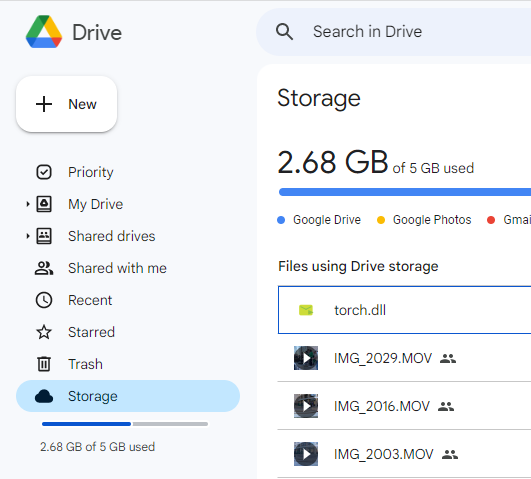Select the IMG_2029.MOV file name
The width and height of the screenshot is (531, 479).
click(x=383, y=358)
